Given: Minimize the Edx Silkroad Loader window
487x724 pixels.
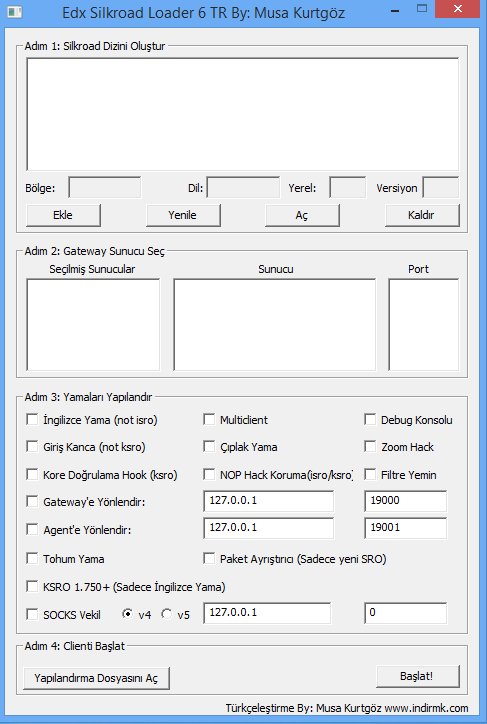Looking at the screenshot, I should (x=395, y=9).
